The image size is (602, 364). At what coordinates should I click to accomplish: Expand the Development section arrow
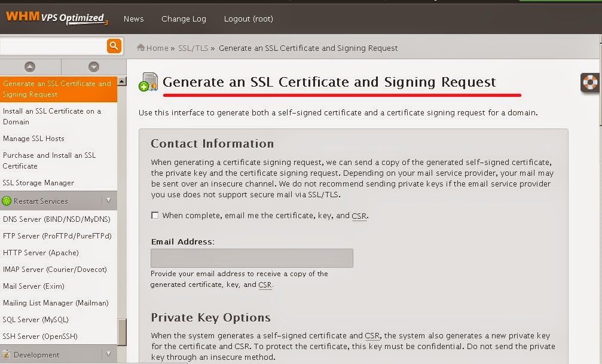108,354
